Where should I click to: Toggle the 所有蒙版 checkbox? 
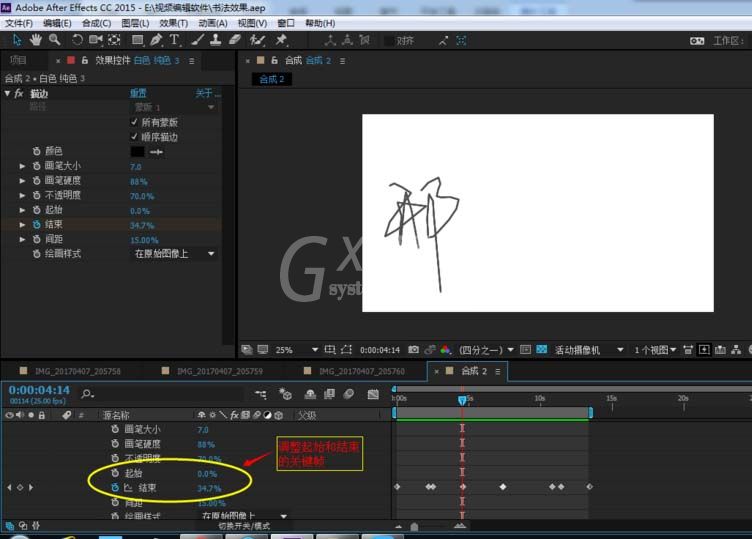[134, 122]
